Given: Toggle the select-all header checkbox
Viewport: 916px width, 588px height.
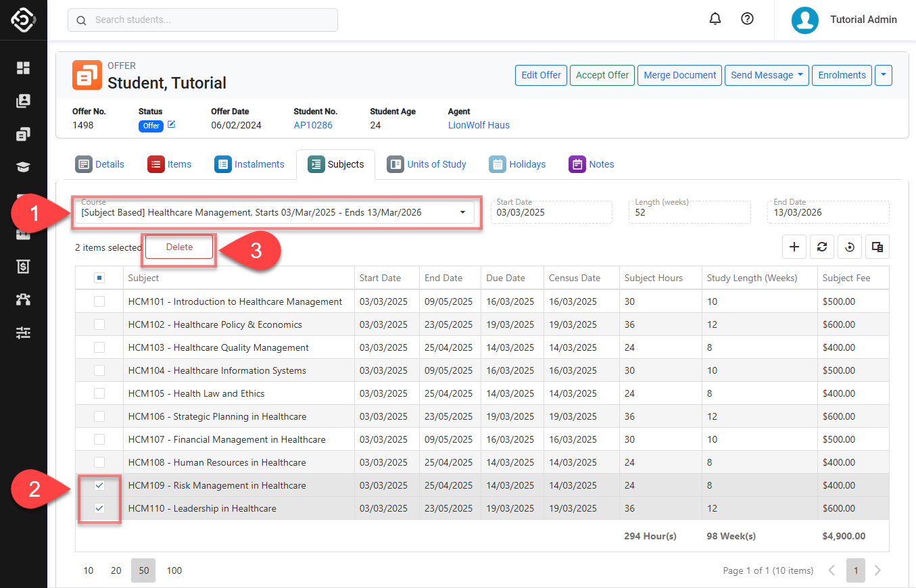Looking at the screenshot, I should click(x=99, y=278).
